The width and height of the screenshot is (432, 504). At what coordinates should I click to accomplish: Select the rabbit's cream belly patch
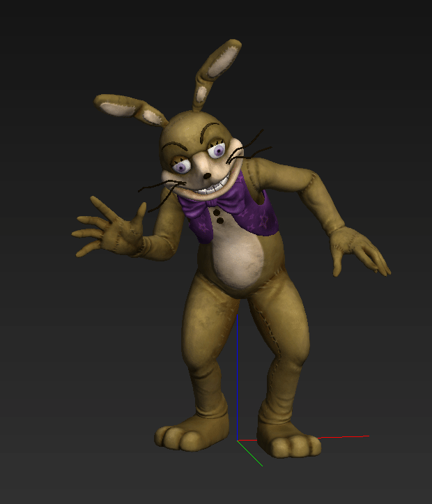pos(238,259)
